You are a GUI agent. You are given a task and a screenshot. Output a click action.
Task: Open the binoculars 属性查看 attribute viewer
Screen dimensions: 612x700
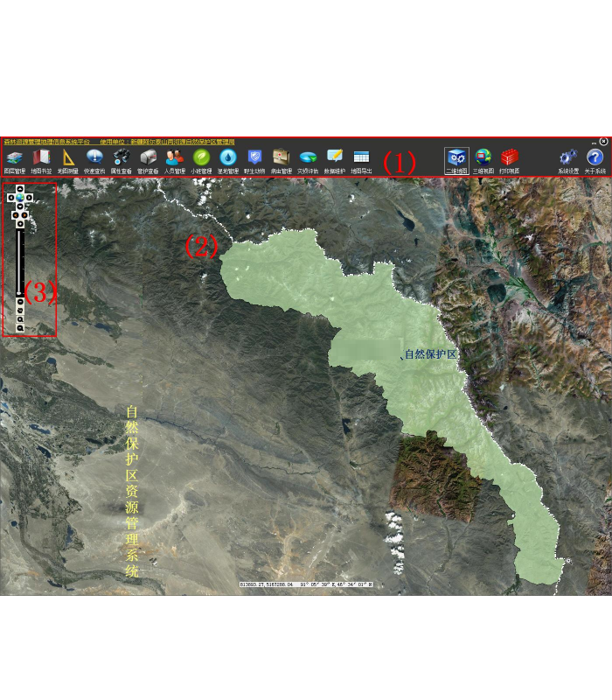(122, 158)
